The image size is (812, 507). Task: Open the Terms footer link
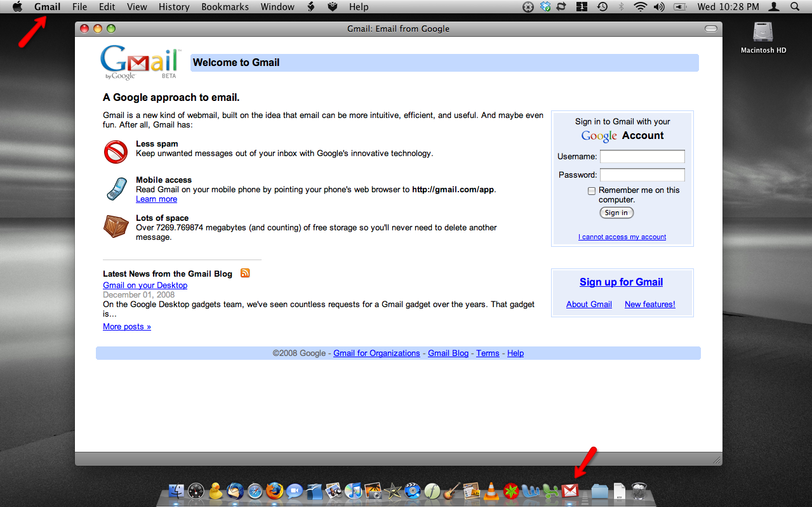pyautogui.click(x=488, y=353)
